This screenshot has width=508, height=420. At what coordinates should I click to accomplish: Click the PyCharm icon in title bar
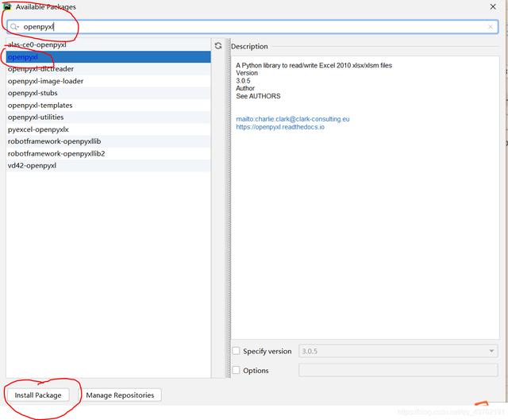tap(6, 6)
